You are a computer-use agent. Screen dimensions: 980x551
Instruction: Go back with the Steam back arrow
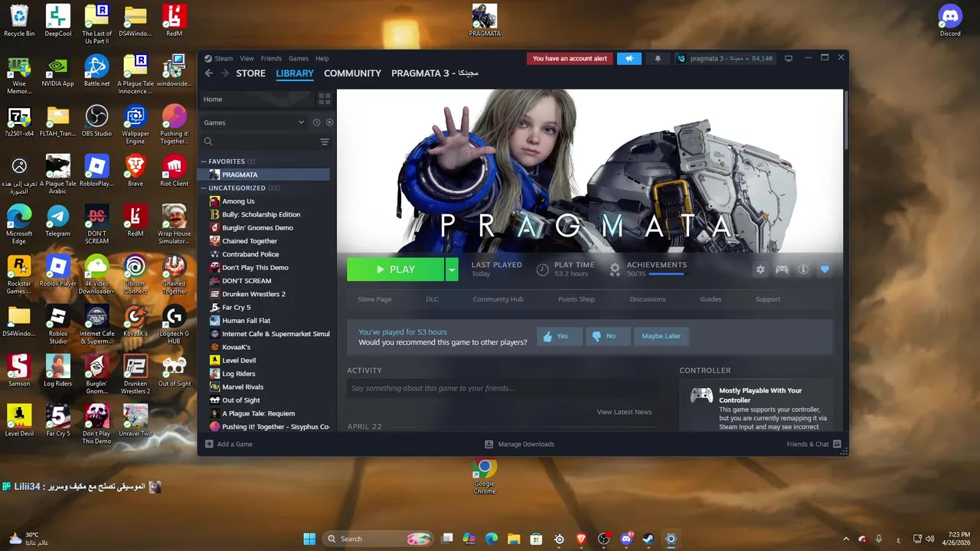point(208,73)
